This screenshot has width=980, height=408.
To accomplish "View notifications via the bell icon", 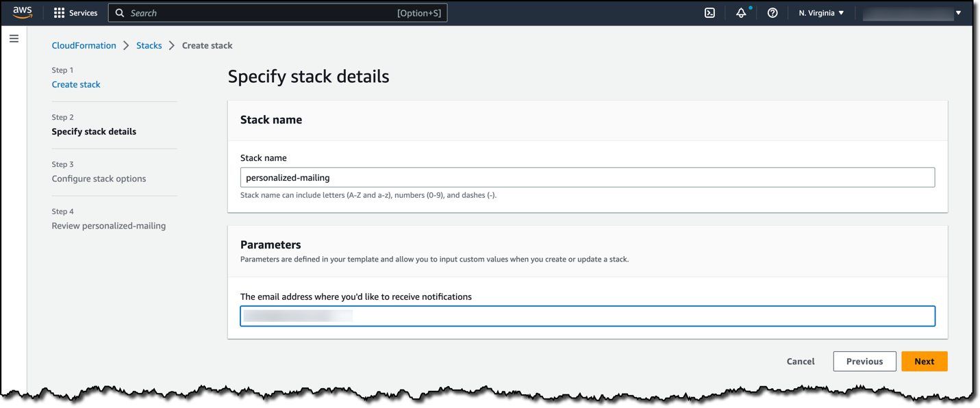I will click(x=741, y=12).
